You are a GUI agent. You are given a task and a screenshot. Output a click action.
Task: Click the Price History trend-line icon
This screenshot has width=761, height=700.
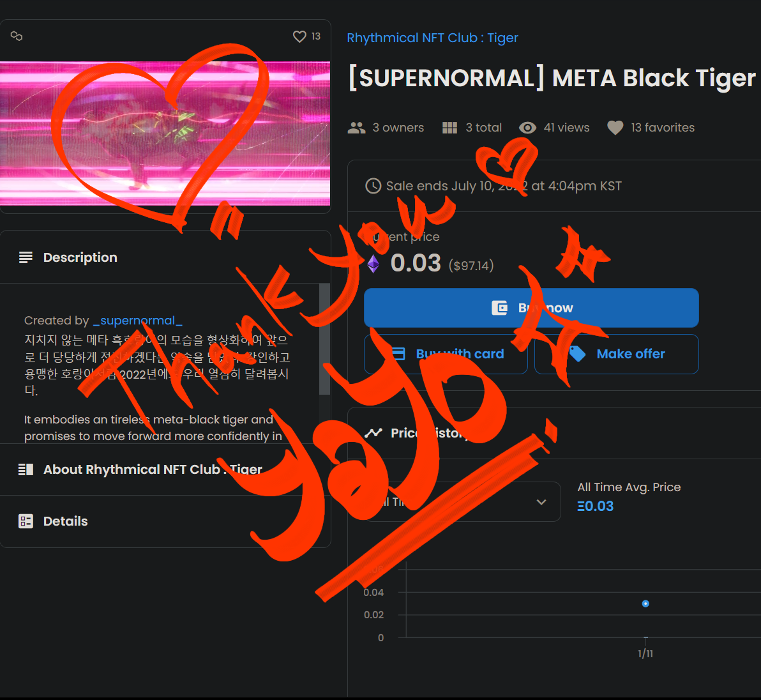[373, 433]
